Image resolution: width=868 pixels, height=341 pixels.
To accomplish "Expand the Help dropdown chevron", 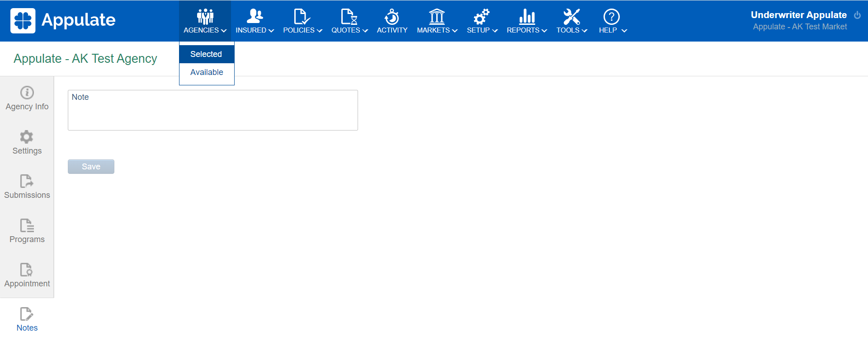I will [x=624, y=31].
